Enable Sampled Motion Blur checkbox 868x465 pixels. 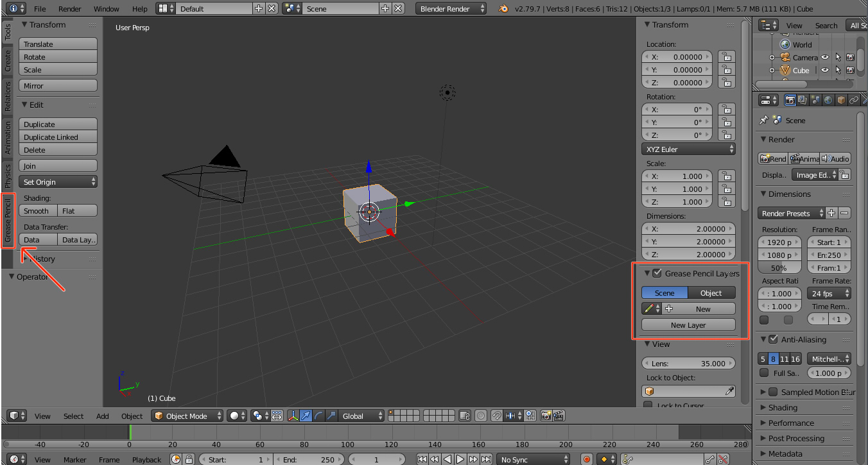pos(773,392)
